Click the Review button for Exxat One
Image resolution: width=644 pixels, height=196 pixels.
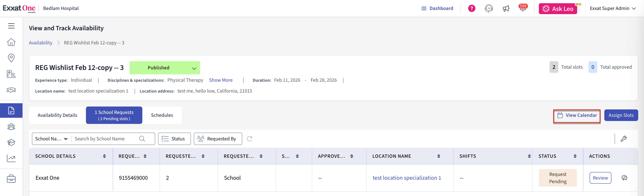pyautogui.click(x=600, y=178)
